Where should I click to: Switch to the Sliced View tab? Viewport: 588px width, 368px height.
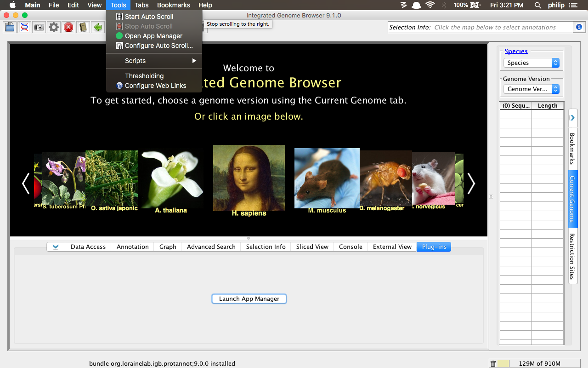312,247
